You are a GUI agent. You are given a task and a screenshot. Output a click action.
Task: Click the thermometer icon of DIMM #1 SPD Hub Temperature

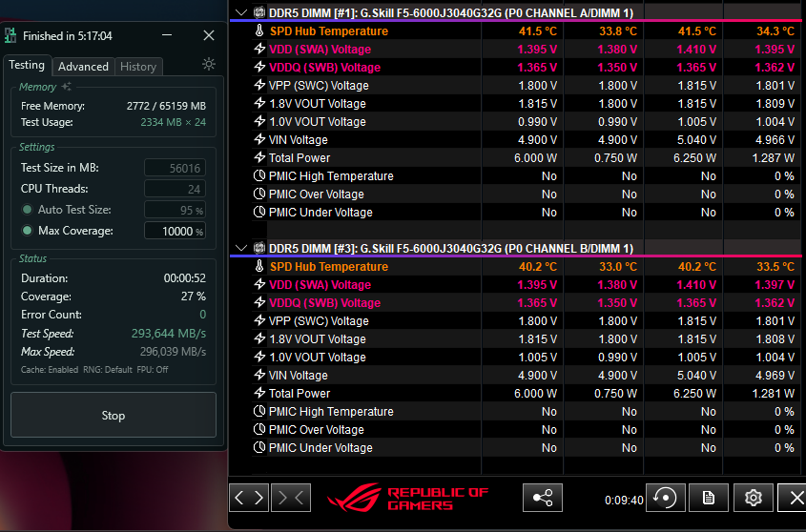(x=259, y=31)
